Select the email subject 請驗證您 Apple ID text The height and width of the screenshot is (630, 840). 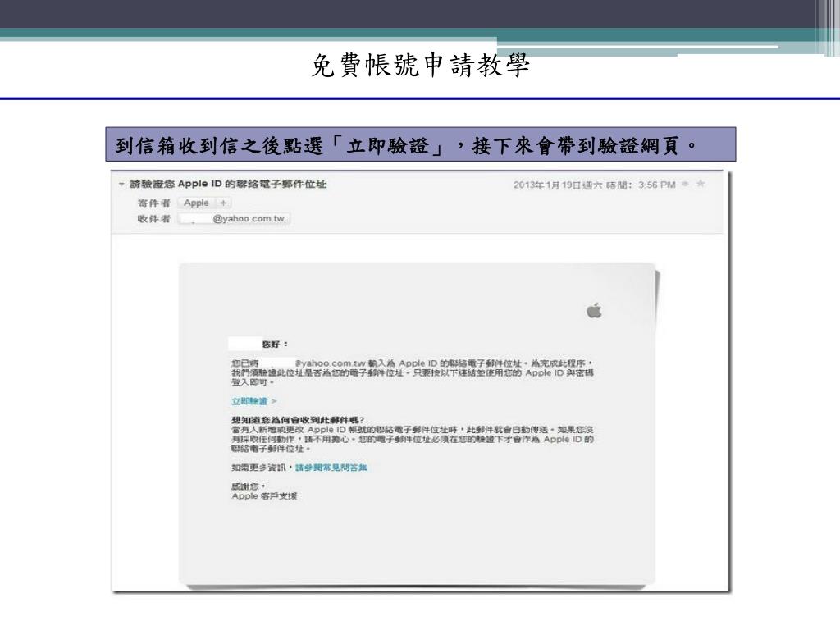[228, 185]
